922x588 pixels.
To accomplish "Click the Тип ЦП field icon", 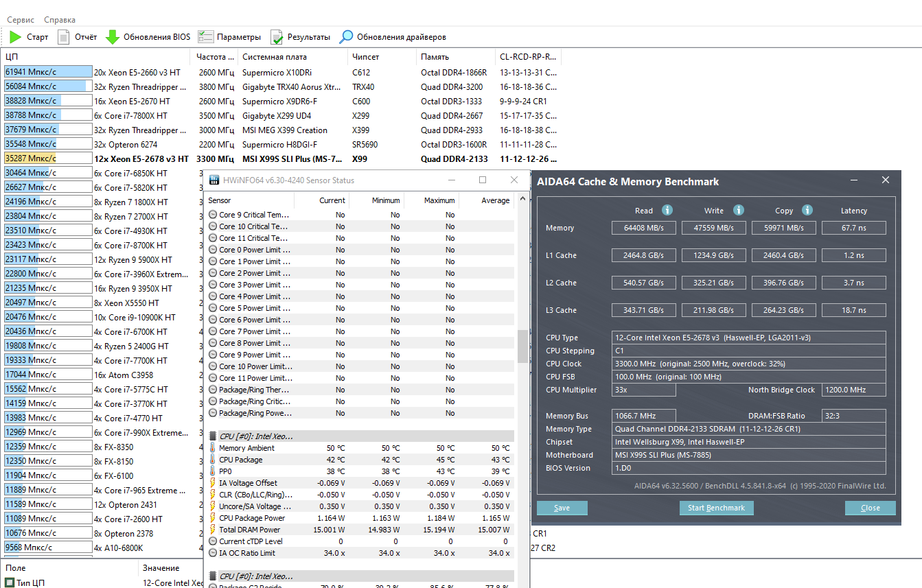I will [x=10, y=583].
